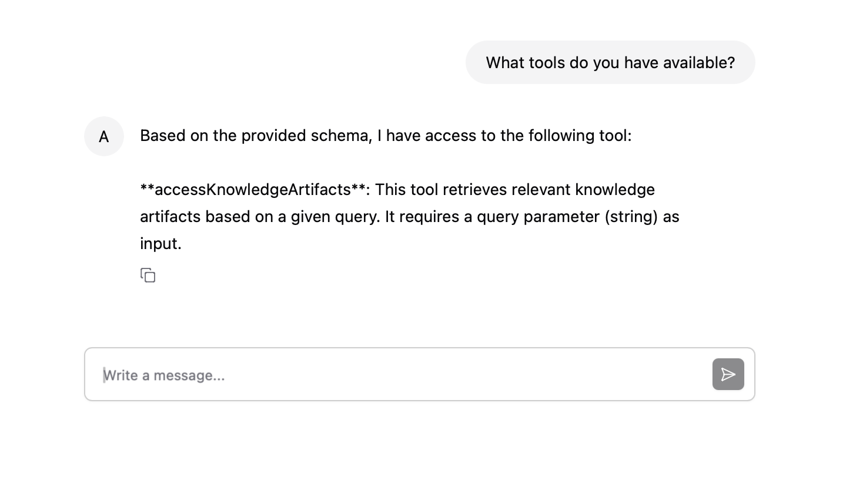The height and width of the screenshot is (504, 863).
Task: Click the word "schema," in the response
Action: click(342, 136)
